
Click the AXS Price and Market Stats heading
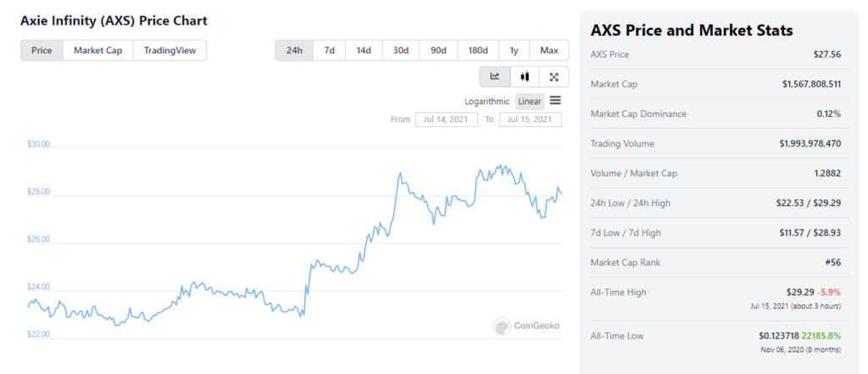pos(692,30)
